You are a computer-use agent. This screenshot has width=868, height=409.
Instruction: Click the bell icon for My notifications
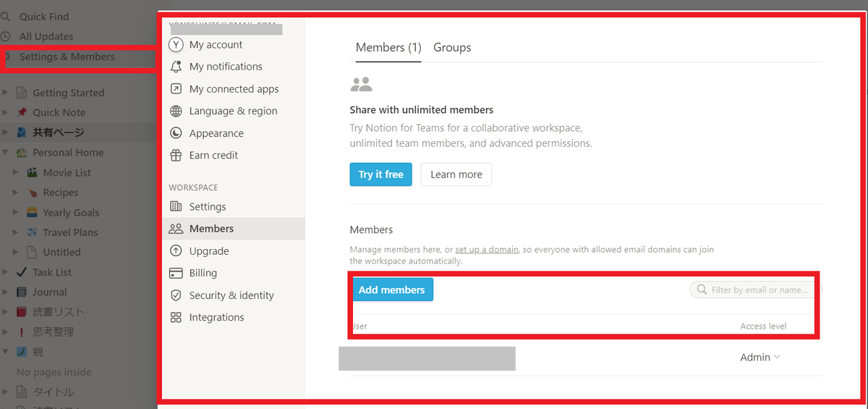click(x=176, y=67)
